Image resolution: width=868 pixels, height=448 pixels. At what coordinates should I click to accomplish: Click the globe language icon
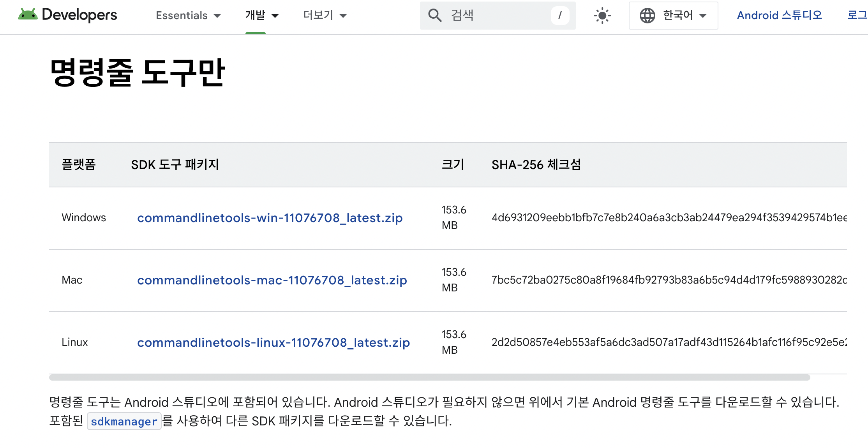click(647, 16)
